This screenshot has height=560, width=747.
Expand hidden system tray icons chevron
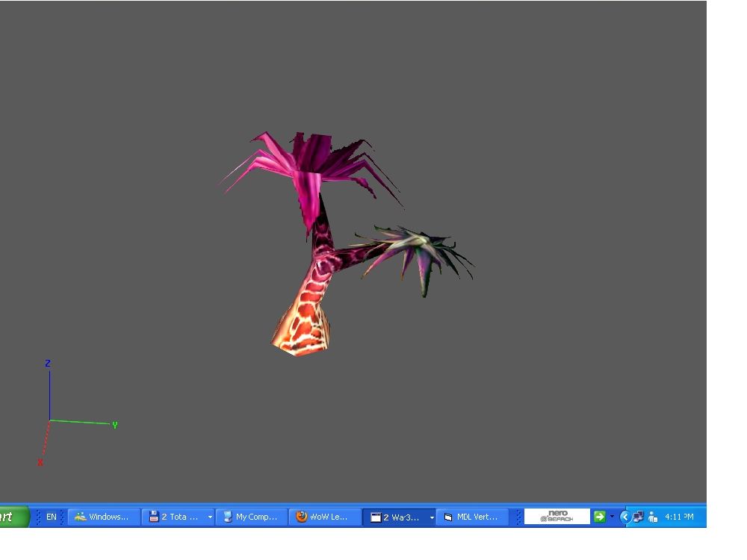click(x=625, y=517)
